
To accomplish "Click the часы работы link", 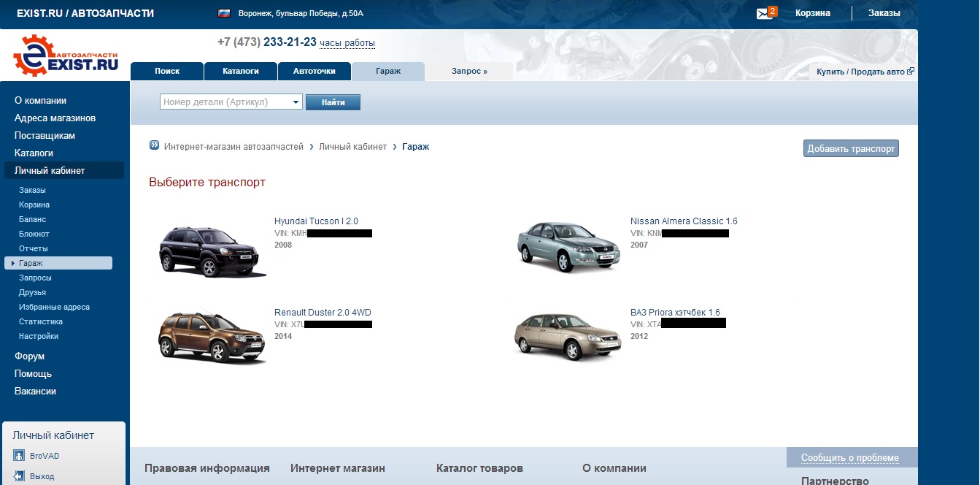I will click(347, 43).
